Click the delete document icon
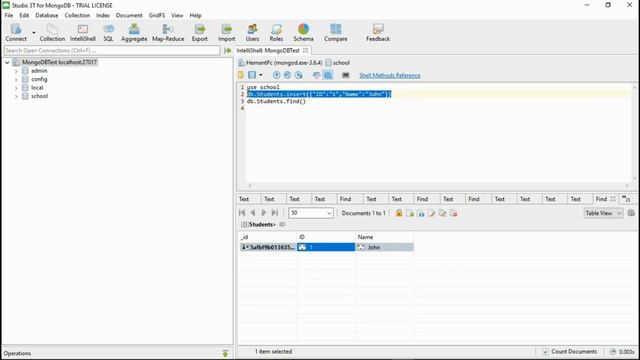Viewport: 640px width, 360px height. click(x=453, y=213)
